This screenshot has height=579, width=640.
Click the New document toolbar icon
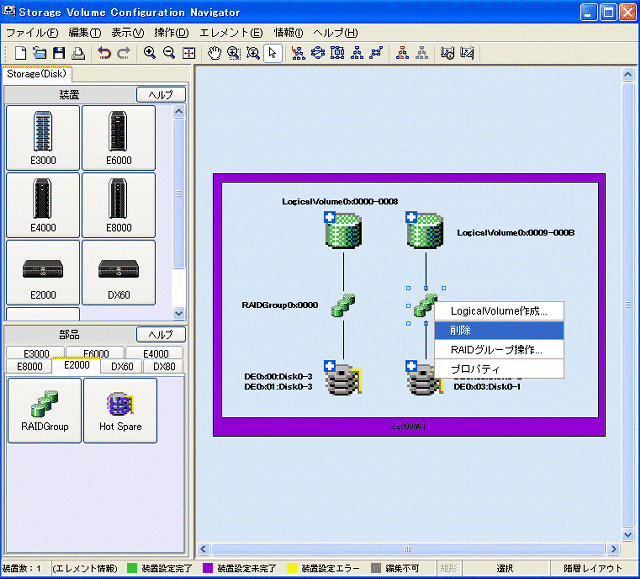(x=21, y=53)
